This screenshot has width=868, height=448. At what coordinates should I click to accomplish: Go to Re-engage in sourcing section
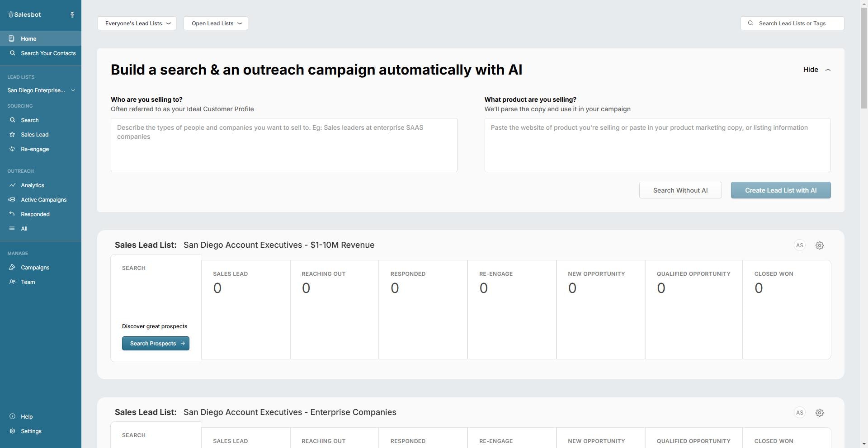34,149
